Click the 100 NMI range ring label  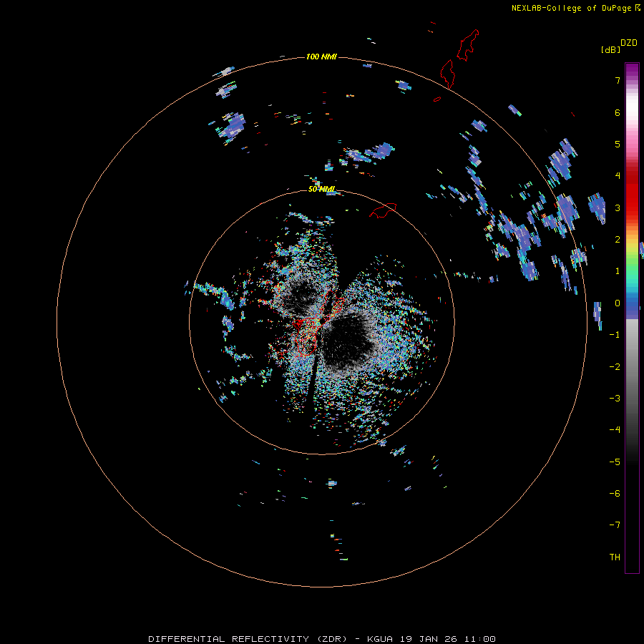(321, 57)
